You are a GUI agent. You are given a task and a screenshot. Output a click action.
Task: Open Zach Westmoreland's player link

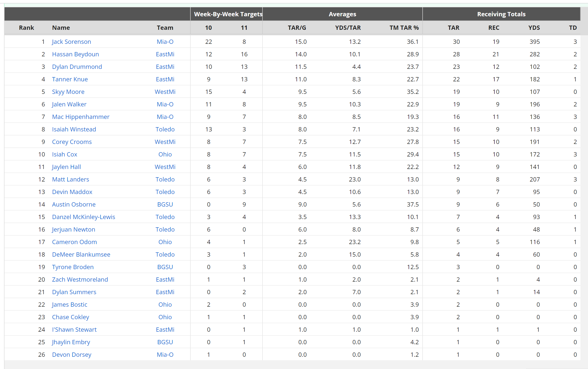(x=80, y=279)
